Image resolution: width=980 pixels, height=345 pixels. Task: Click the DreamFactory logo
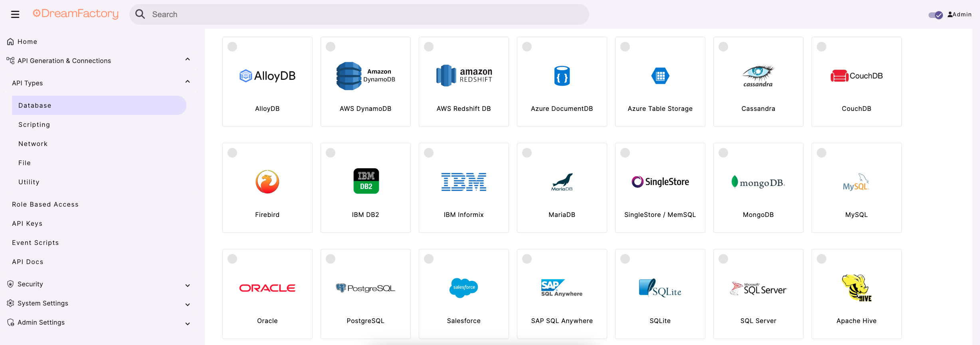coord(75,14)
